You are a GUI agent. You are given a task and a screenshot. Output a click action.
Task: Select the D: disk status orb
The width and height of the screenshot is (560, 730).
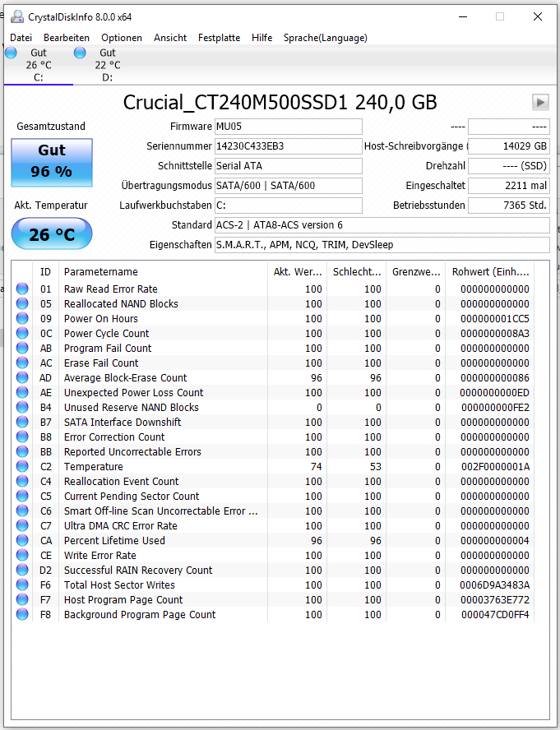80,53
